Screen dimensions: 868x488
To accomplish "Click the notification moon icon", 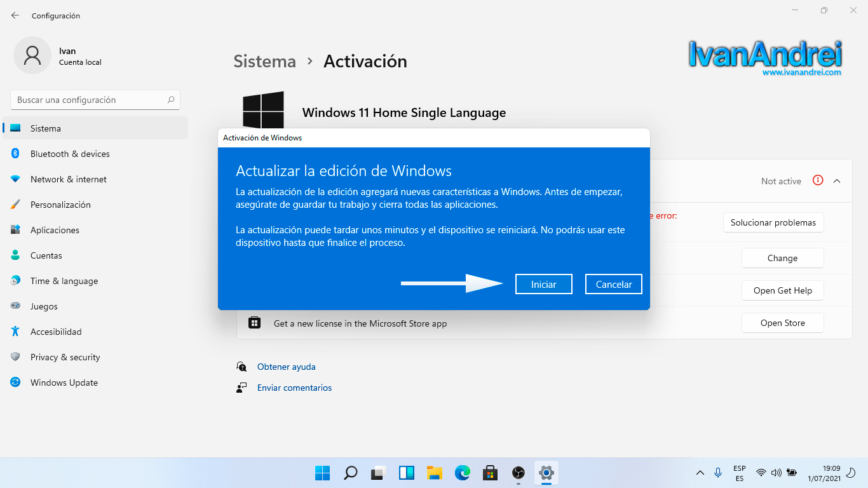I will click(851, 473).
